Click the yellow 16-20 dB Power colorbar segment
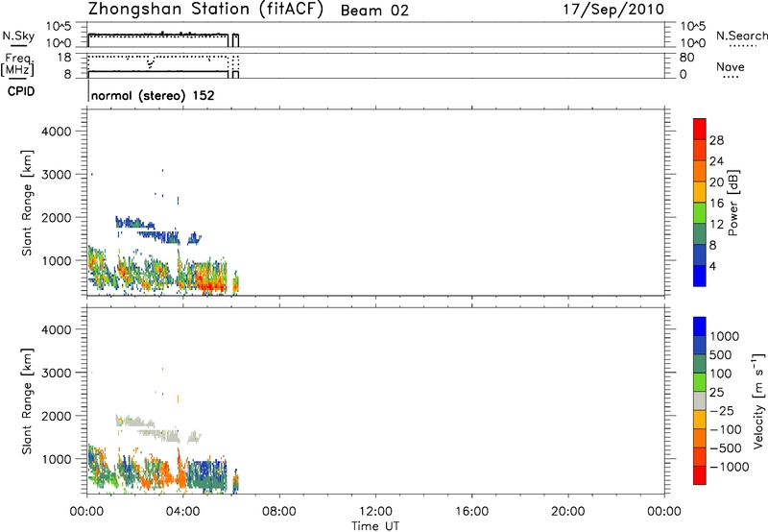 click(700, 191)
